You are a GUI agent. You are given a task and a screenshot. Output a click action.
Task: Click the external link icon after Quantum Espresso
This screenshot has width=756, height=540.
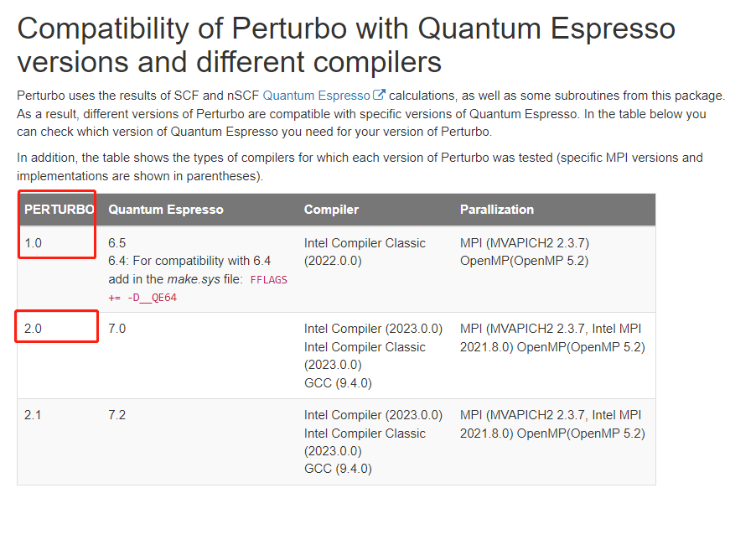pos(379,95)
